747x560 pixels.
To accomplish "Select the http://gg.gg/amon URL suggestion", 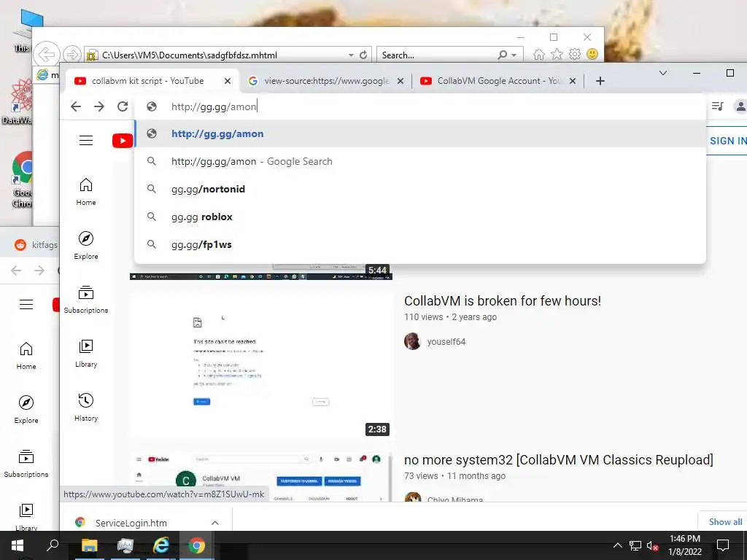I will (x=420, y=134).
